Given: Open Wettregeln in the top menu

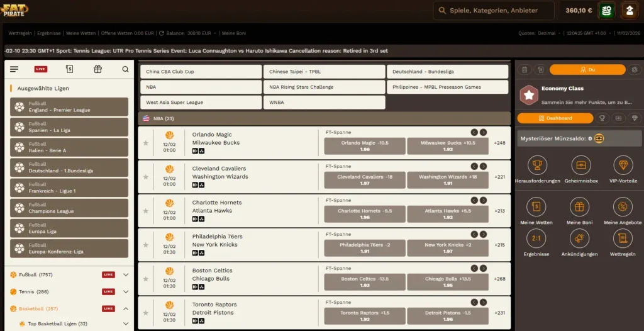Looking at the screenshot, I should (20, 33).
